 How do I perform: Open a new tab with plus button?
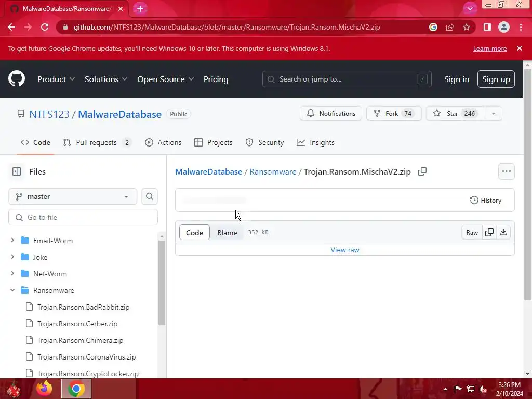(x=140, y=9)
